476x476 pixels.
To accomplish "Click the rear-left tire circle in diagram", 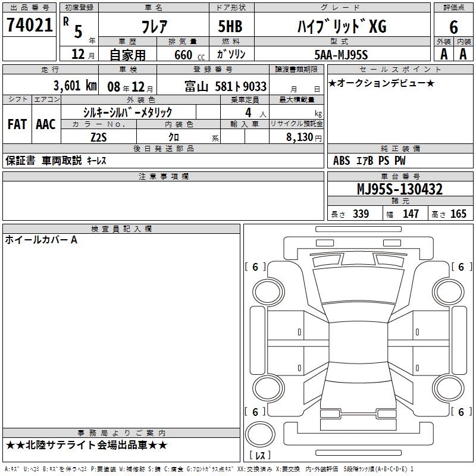I will [x=268, y=388].
